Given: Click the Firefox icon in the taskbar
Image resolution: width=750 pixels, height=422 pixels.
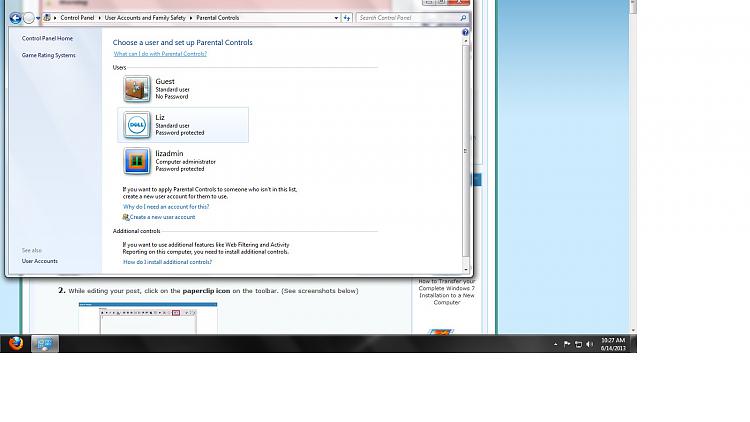Looking at the screenshot, I should pos(16,344).
